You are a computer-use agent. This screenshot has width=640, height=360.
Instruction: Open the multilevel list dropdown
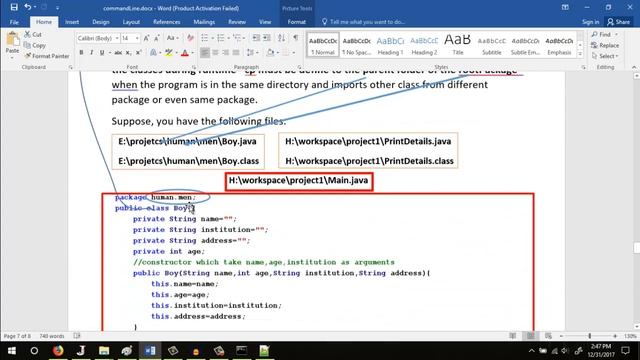pyautogui.click(x=244, y=38)
